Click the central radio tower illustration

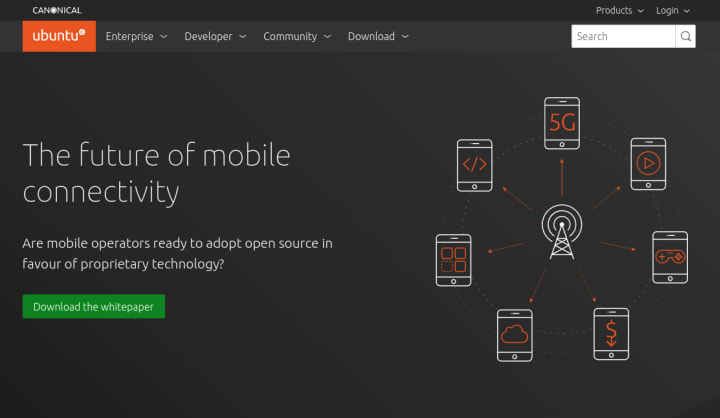(562, 232)
